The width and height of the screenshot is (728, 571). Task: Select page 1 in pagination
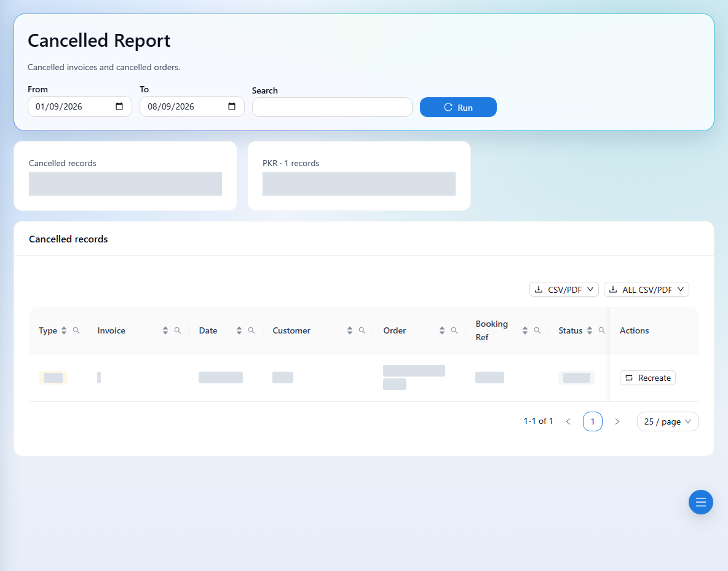593,421
